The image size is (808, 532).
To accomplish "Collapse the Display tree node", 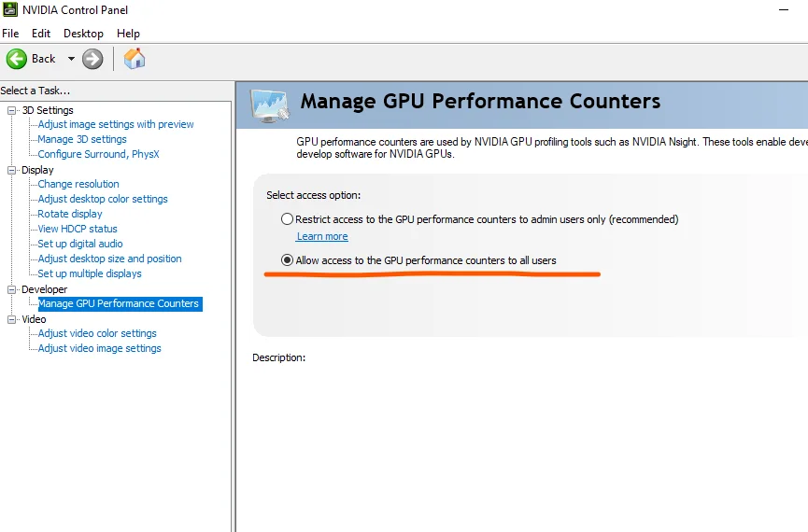I will pos(12,170).
